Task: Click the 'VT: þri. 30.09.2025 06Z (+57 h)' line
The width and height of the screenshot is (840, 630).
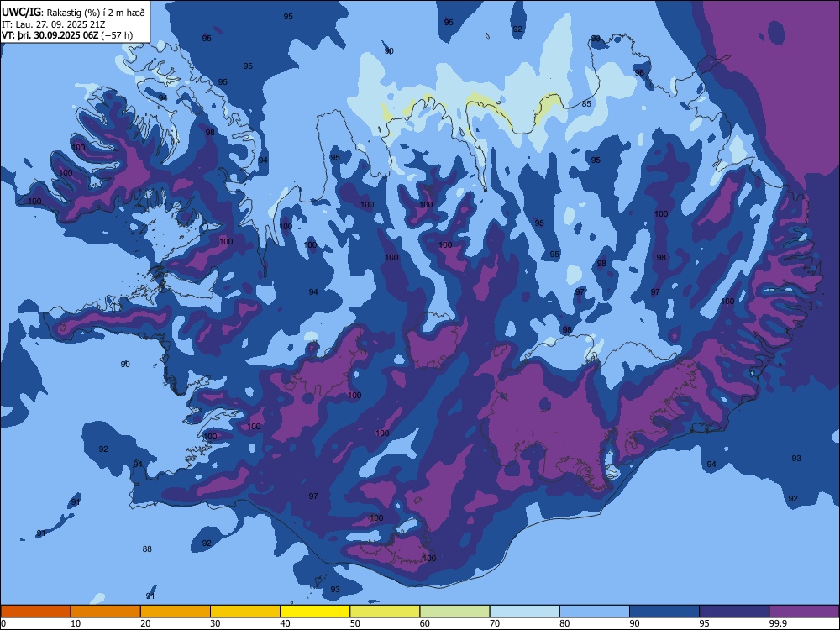Action: click(67, 35)
